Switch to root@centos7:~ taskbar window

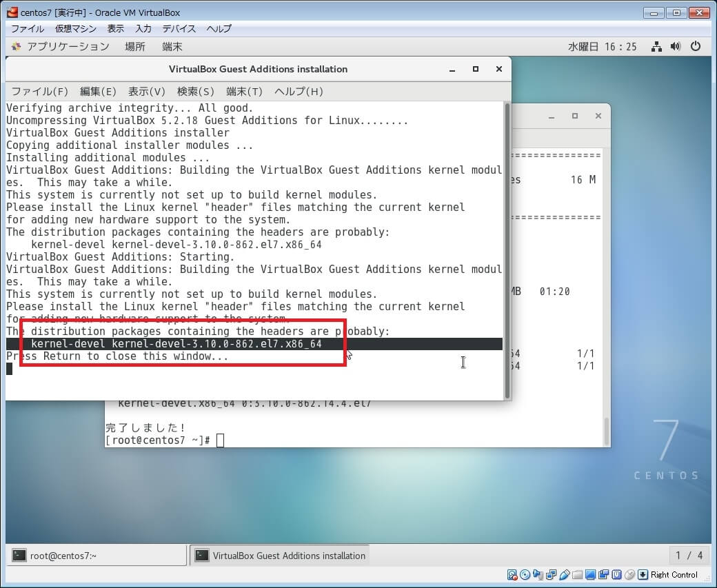pos(95,556)
